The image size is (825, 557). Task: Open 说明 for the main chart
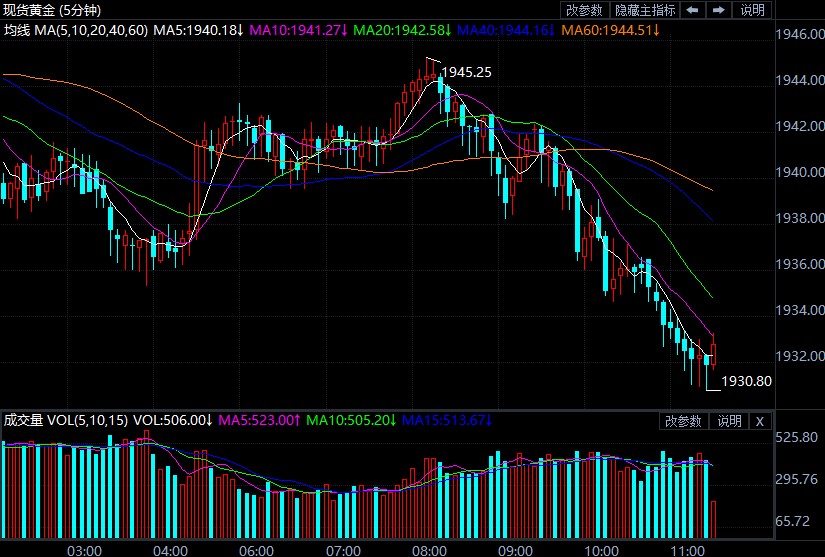tap(752, 10)
